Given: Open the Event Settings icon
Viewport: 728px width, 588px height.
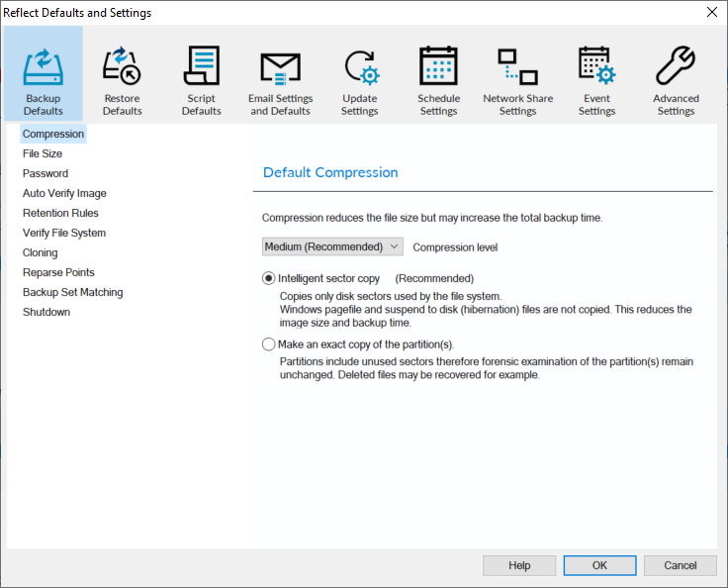Looking at the screenshot, I should tap(596, 67).
